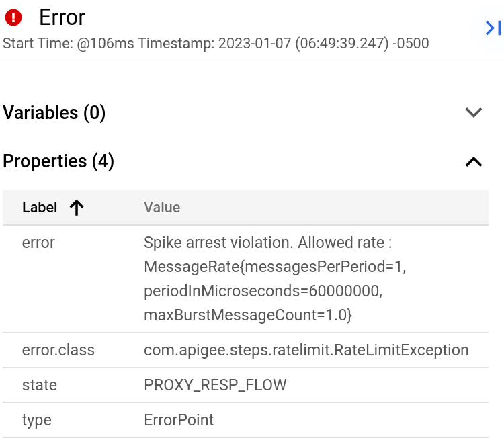
Task: Expand the Variables section chevron
Action: 474,113
